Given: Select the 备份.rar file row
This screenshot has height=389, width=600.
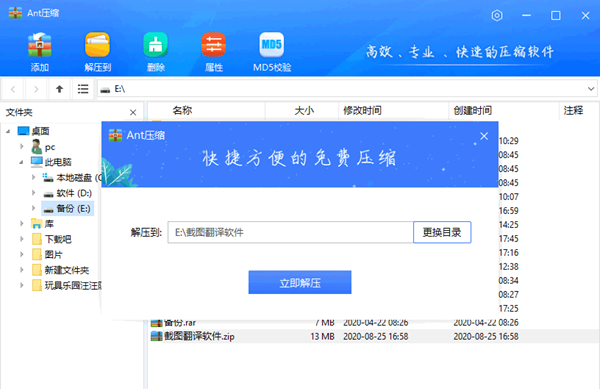Looking at the screenshot, I should [373, 323].
